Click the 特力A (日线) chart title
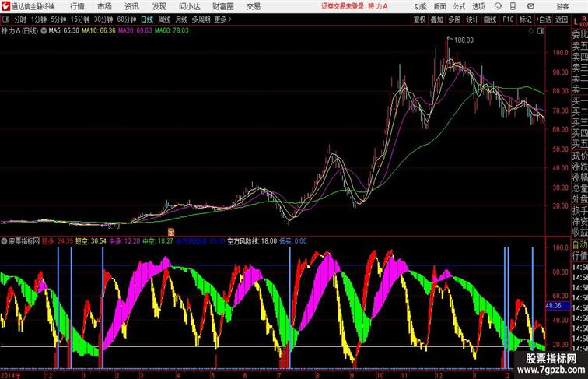The width and height of the screenshot is (588, 379). [20, 31]
